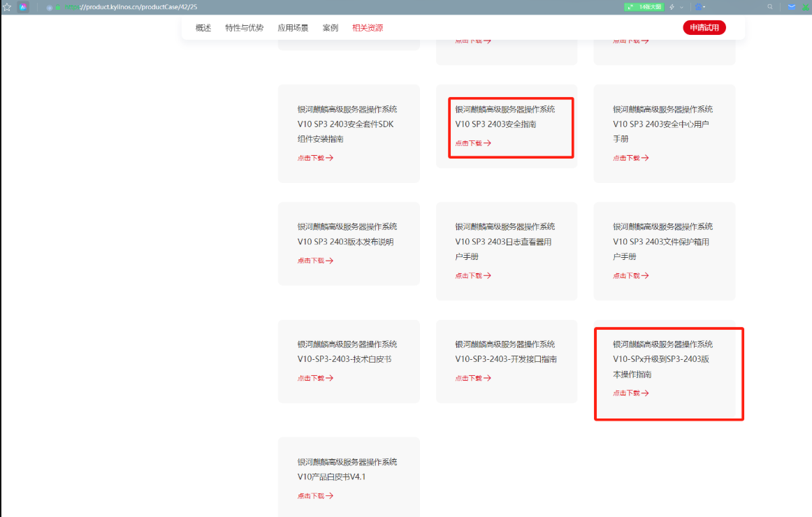Click the green scissors screenshot icon
The height and width of the screenshot is (517, 812).
point(806,7)
